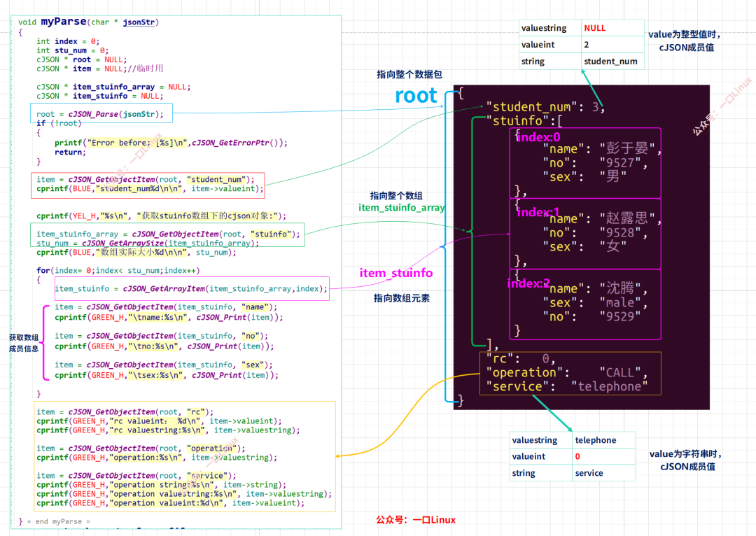Click the cJSON_GetObjectItem(root, "student_num") line

[145, 179]
